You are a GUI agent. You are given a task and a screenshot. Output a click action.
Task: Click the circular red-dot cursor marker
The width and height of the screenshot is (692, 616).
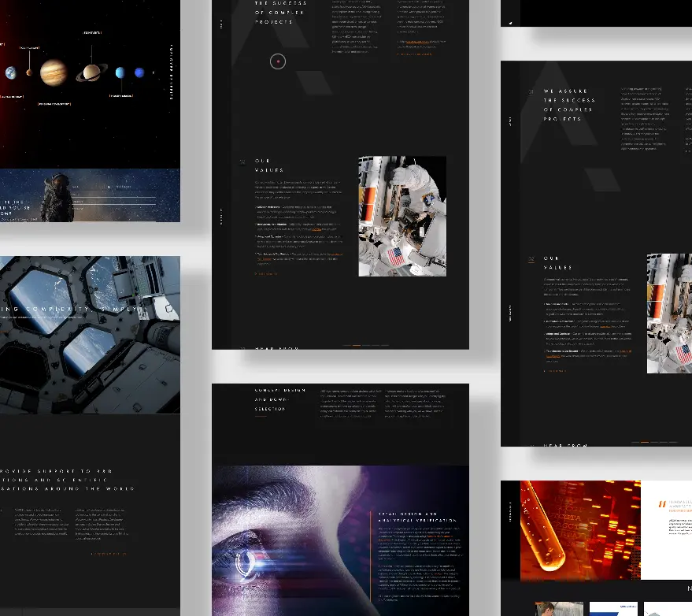277,61
